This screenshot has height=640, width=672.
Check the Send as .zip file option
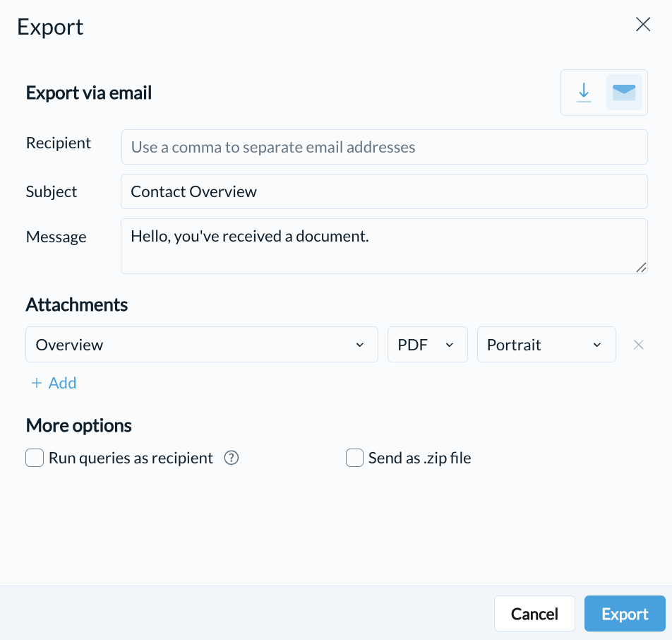pyautogui.click(x=354, y=458)
